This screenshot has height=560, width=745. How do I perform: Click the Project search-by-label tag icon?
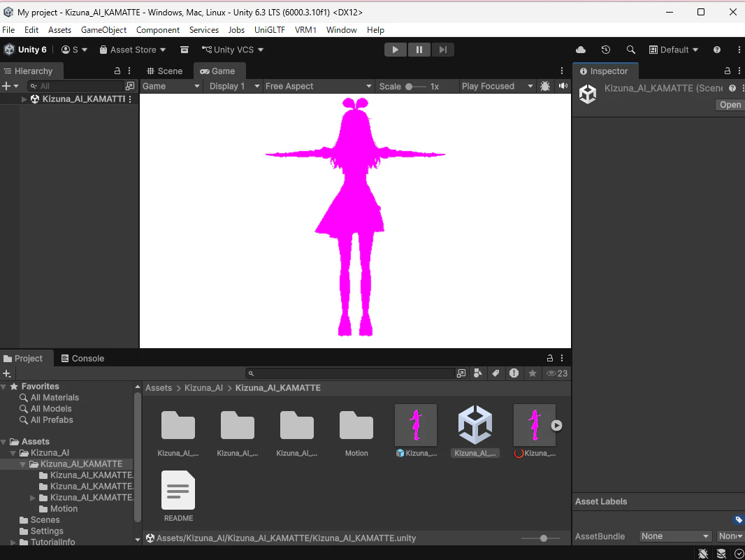click(x=496, y=373)
